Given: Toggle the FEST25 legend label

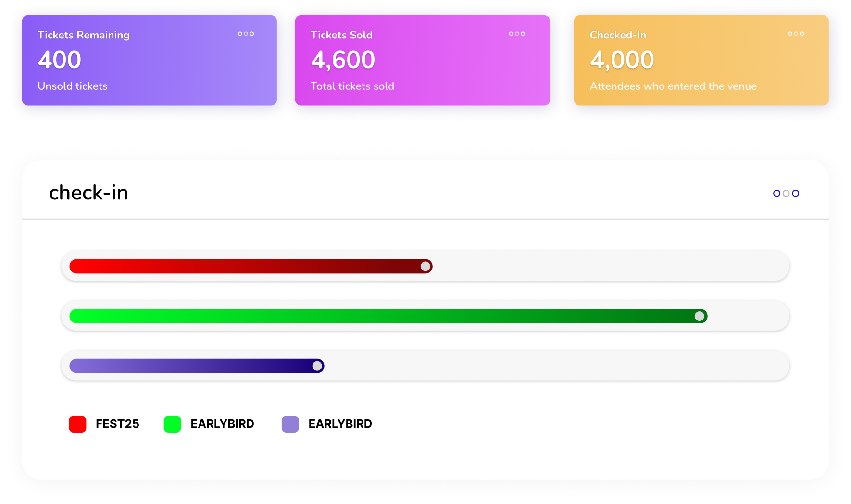Looking at the screenshot, I should 117,424.
